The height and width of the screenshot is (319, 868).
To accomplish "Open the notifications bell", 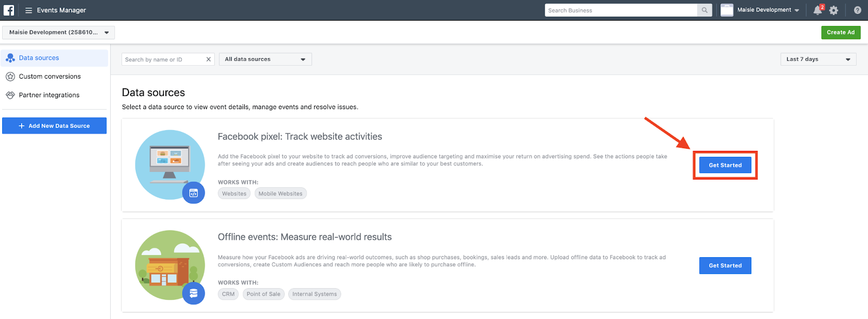I will [818, 10].
